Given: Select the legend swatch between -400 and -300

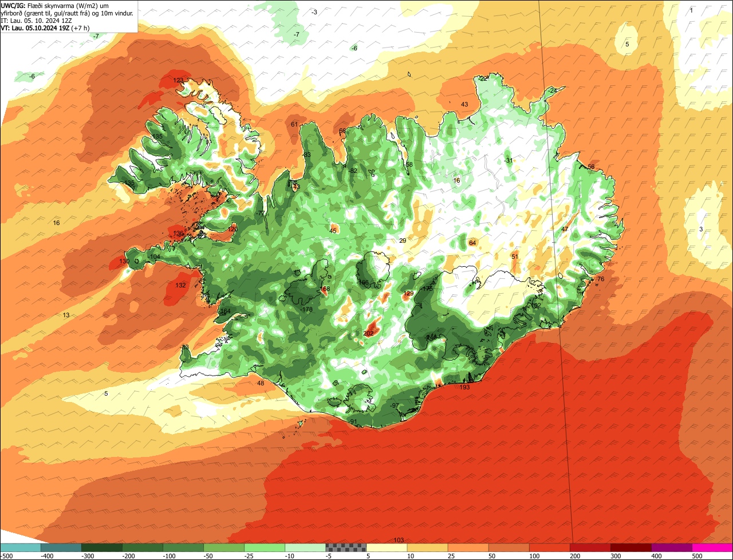Looking at the screenshot, I should (61, 547).
